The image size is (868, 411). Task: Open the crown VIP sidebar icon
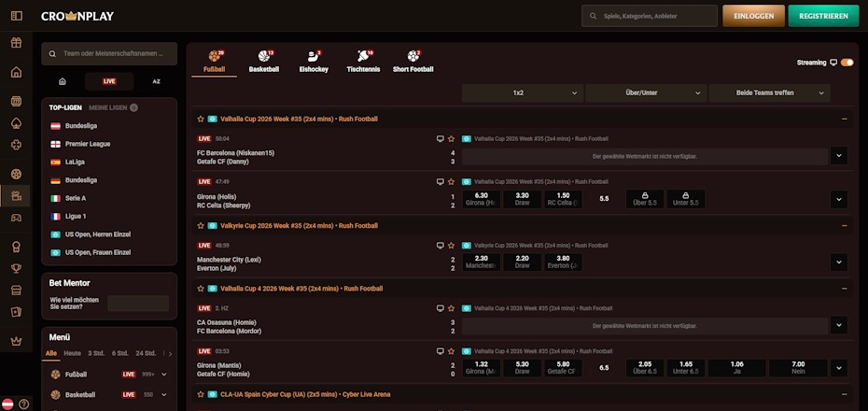[x=17, y=341]
